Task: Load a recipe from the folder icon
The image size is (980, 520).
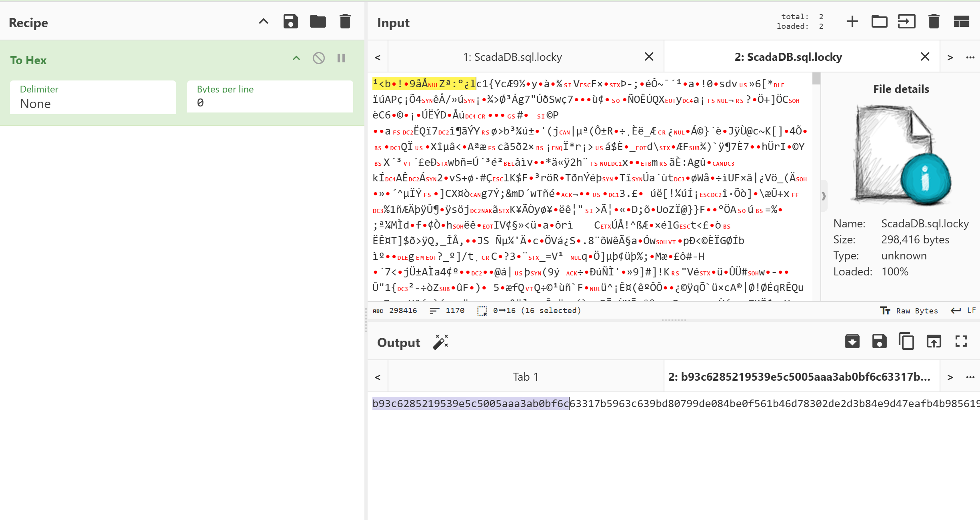Action: [318, 22]
